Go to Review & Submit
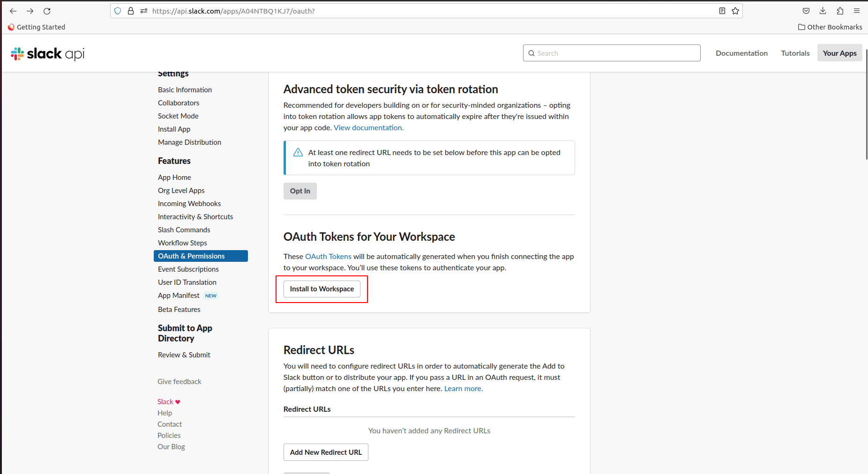This screenshot has height=474, width=868. 184,355
